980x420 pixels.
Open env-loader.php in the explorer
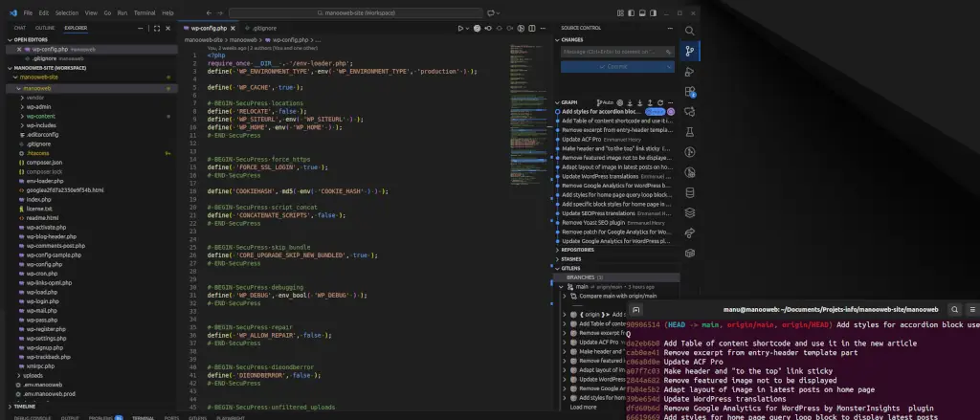pos(44,181)
